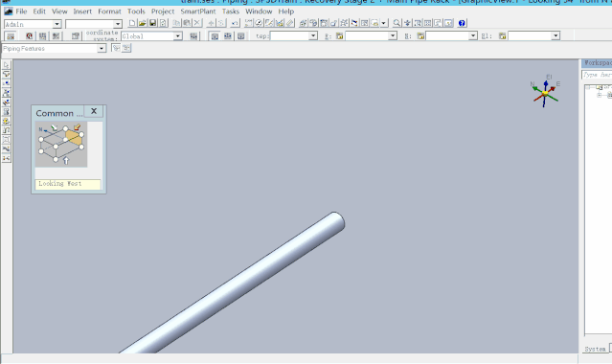This screenshot has height=364, width=612.
Task: Click the Refresh workspace icon
Action: pyautogui.click(x=163, y=23)
